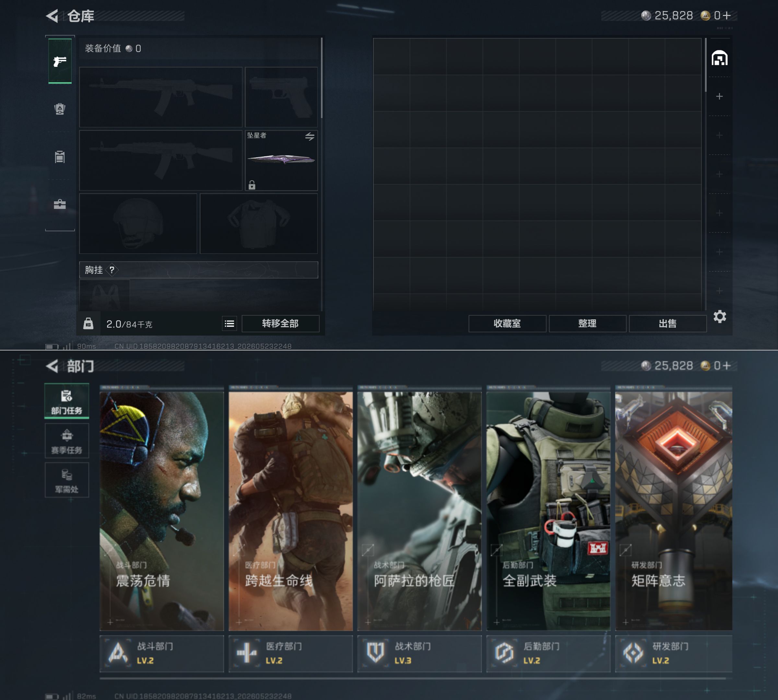
Task: Select the empty helmet slot
Action: point(138,223)
